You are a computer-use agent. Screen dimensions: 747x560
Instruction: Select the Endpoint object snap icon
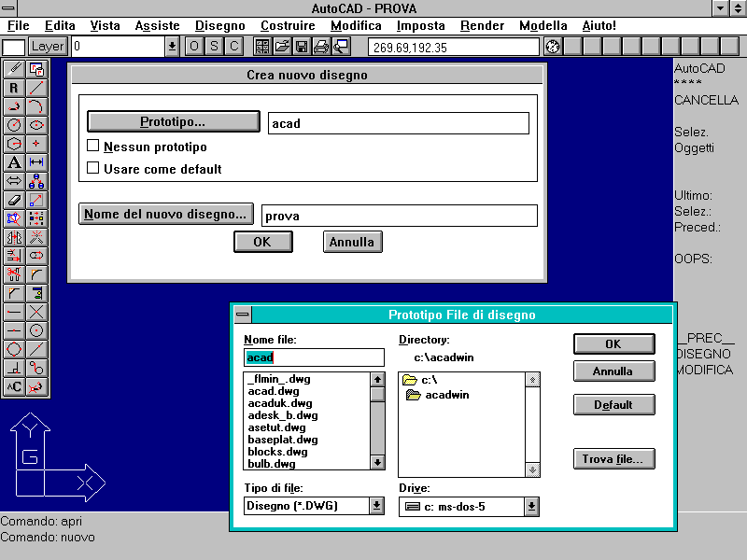(14, 312)
